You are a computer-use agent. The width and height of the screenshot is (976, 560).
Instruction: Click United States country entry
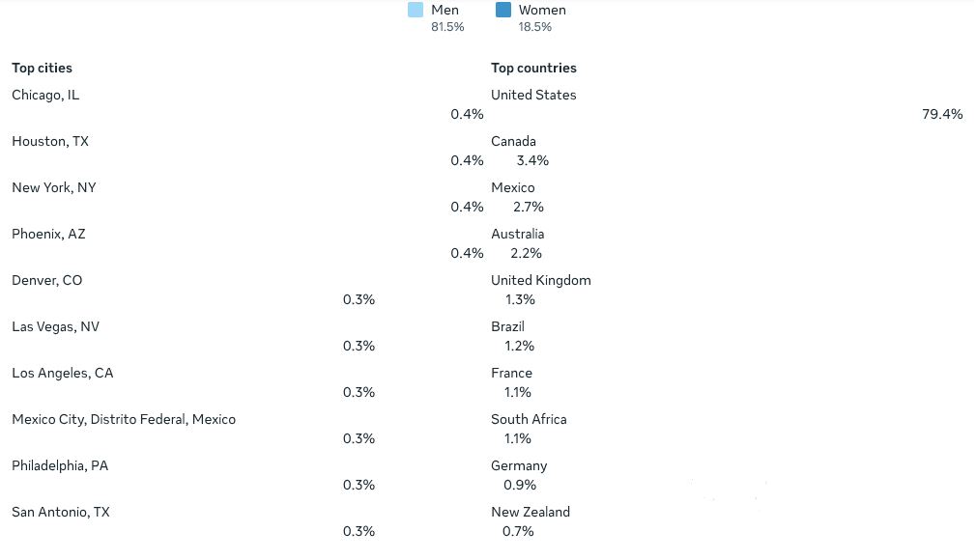tap(533, 96)
